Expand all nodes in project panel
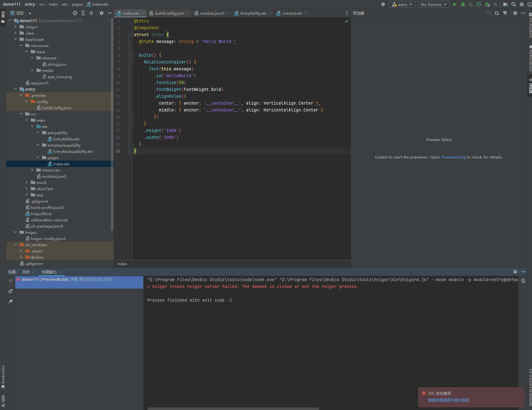 point(83,13)
